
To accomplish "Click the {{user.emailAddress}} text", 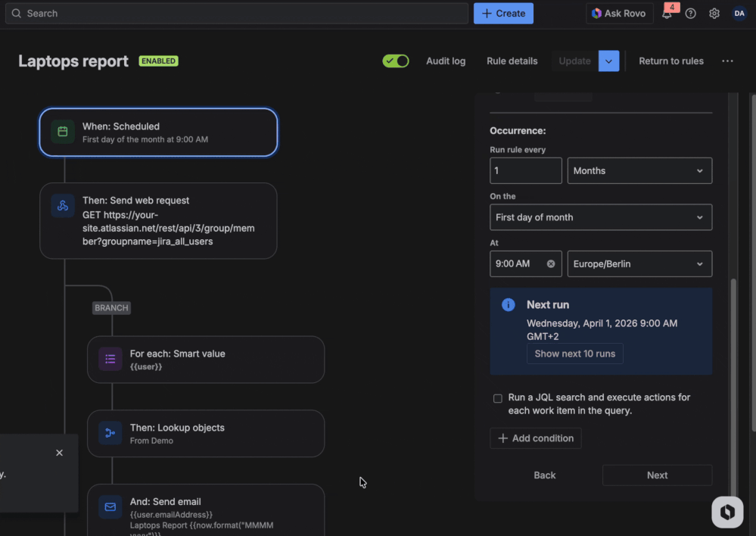I will [171, 515].
